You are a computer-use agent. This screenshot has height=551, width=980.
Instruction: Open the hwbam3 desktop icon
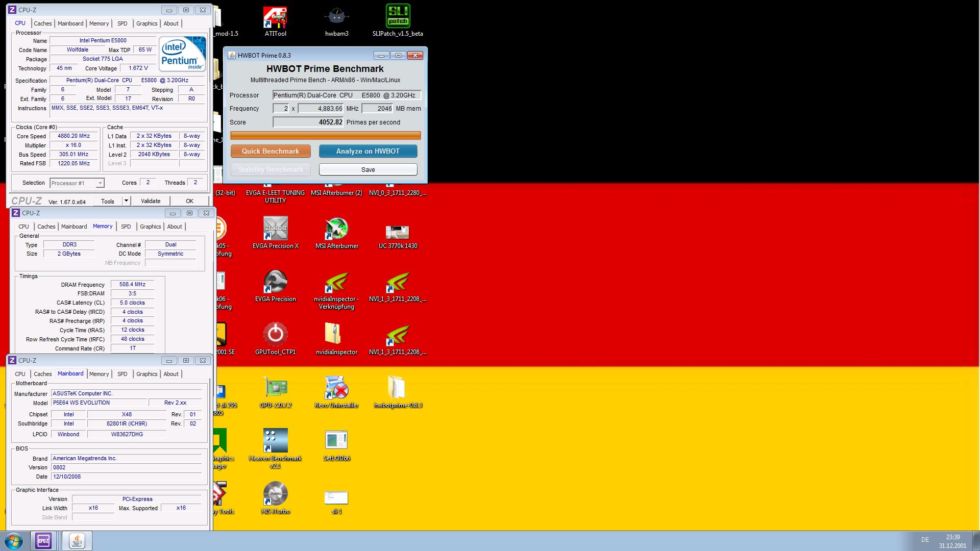pos(336,21)
